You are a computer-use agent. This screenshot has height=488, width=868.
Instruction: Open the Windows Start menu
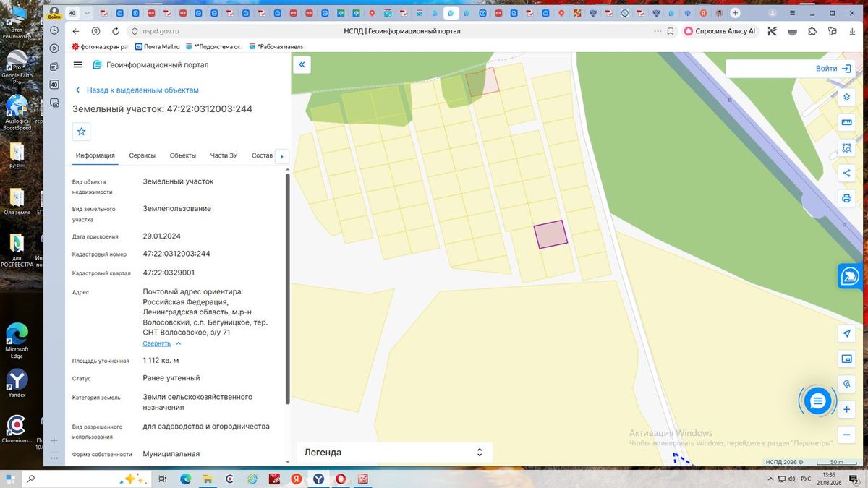10,479
